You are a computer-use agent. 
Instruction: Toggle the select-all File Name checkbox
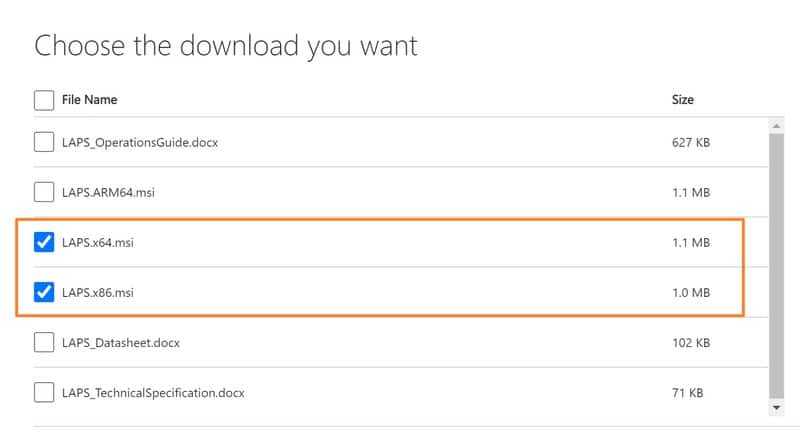coord(44,100)
